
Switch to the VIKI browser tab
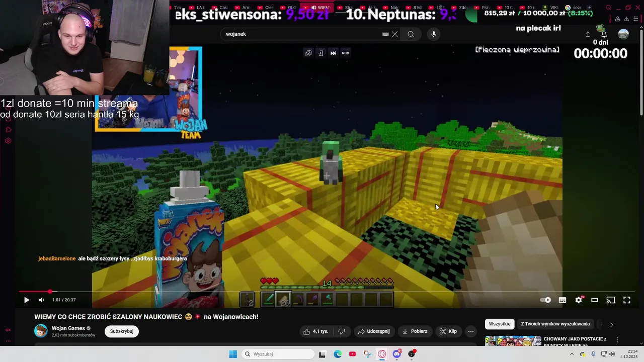point(551,8)
